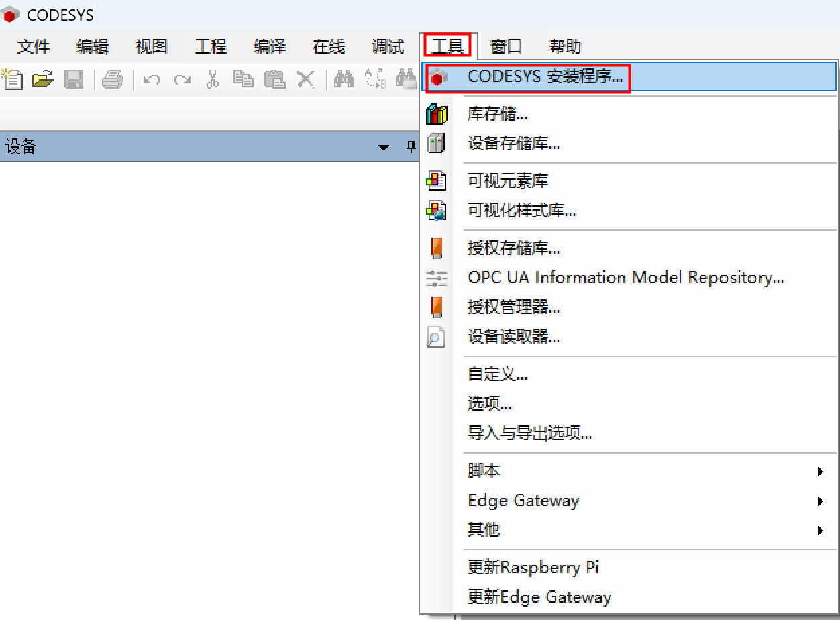Viewport: 840px width, 620px height.
Task: Click the Print icon in toolbar
Action: tap(112, 79)
